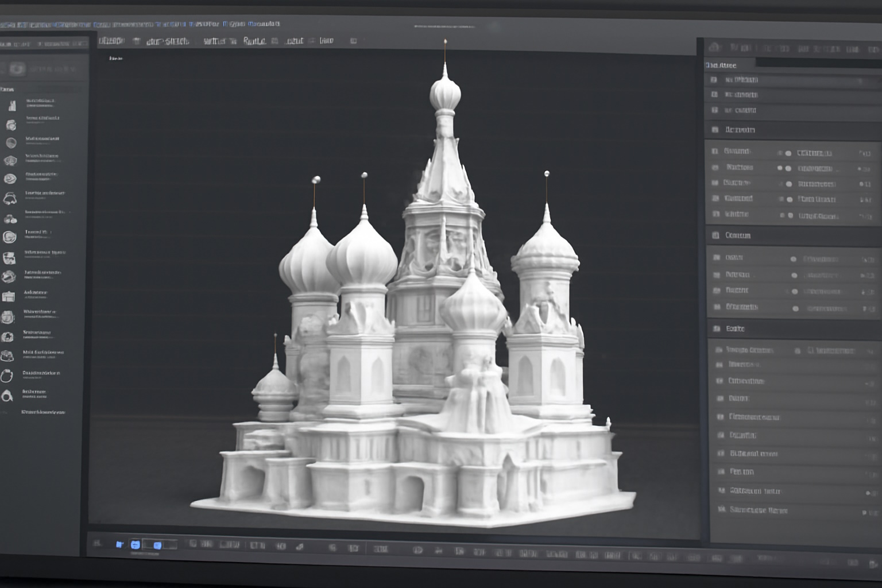
Task: Open the first menu in the viewport header bar
Action: pyautogui.click(x=111, y=41)
